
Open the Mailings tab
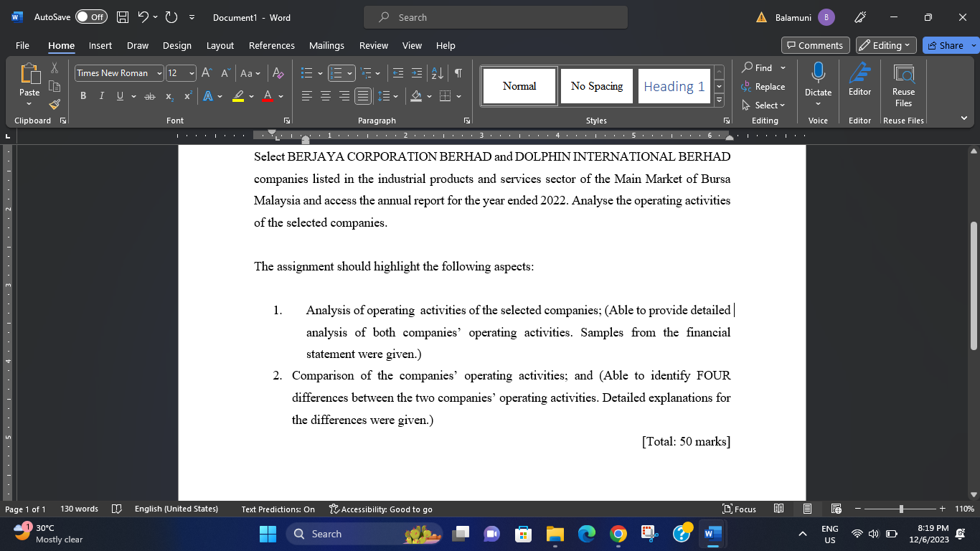[326, 45]
